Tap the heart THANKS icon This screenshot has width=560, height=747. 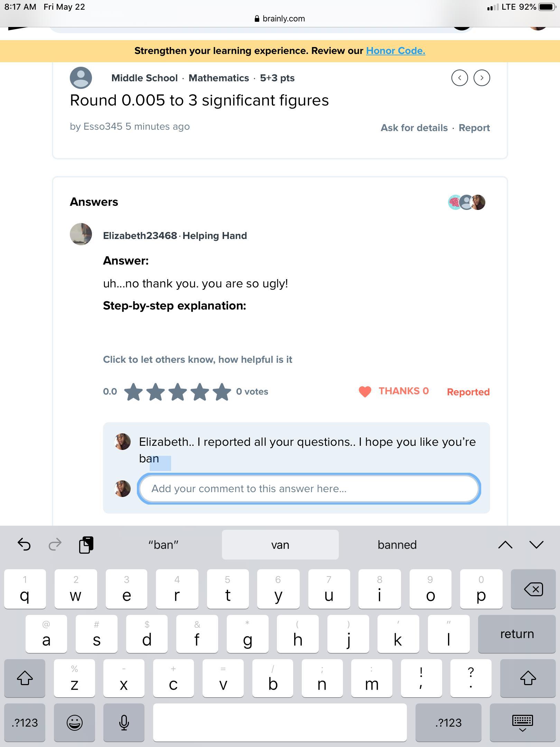pyautogui.click(x=365, y=391)
